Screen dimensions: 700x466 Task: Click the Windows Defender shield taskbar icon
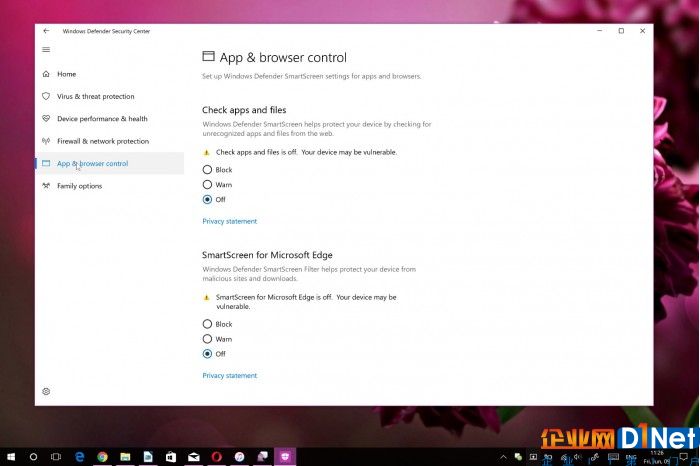tap(285, 457)
